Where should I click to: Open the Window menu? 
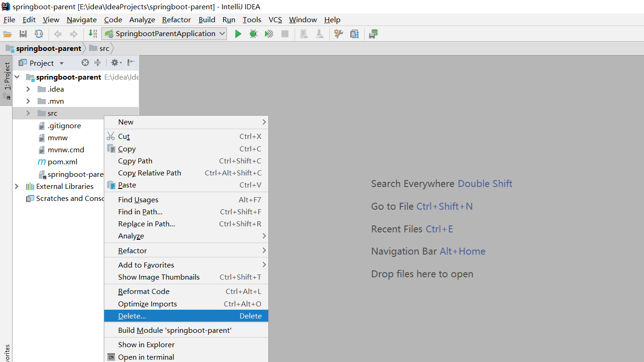(303, 19)
